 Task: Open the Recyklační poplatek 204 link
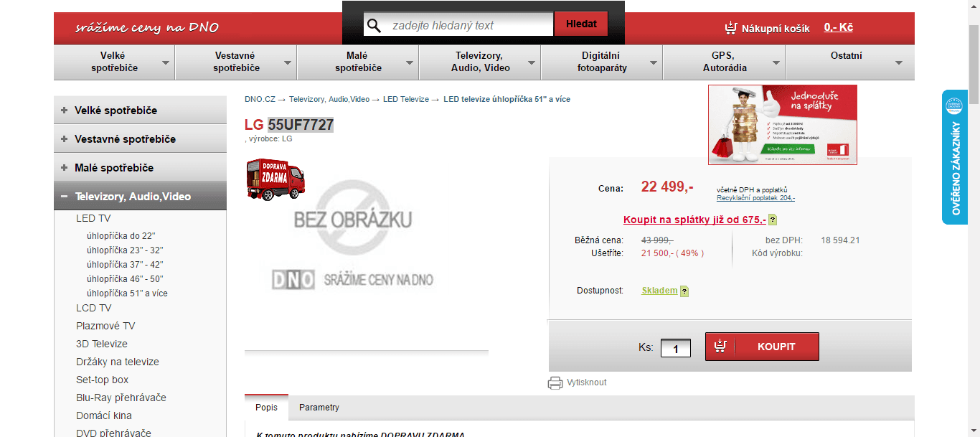pyautogui.click(x=755, y=198)
